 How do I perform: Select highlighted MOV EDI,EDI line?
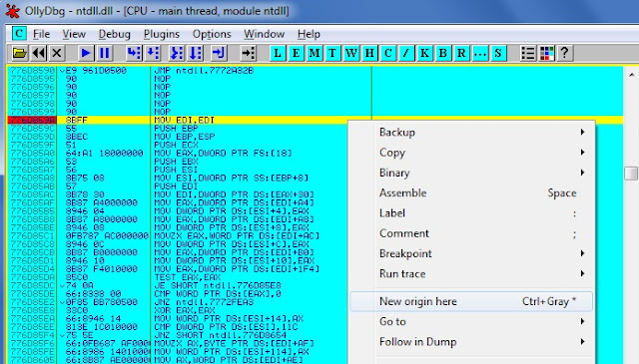click(184, 120)
